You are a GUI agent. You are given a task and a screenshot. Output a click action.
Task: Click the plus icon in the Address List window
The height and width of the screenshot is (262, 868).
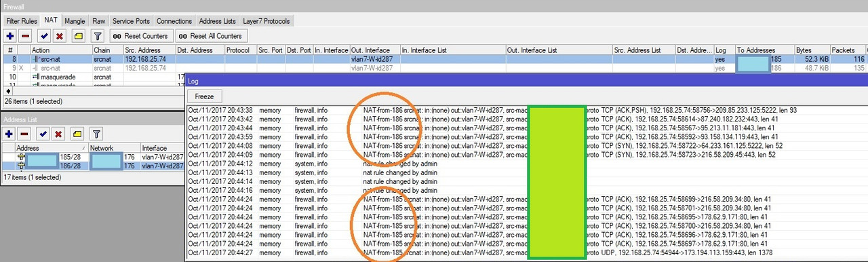click(x=9, y=134)
